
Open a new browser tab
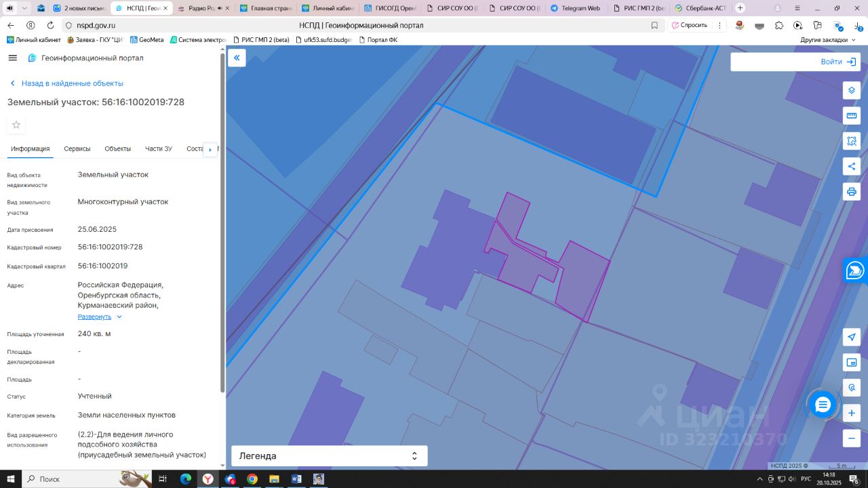[740, 8]
